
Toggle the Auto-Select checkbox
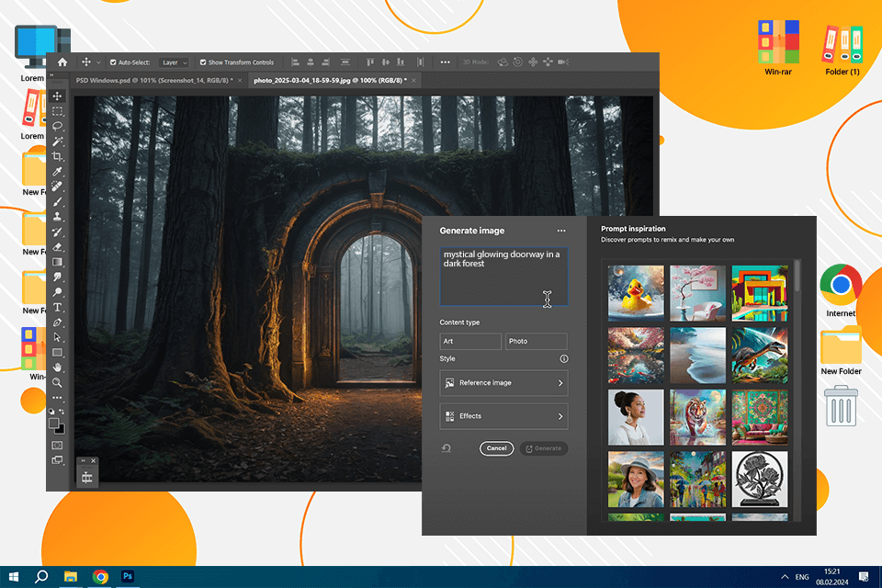pos(113,62)
